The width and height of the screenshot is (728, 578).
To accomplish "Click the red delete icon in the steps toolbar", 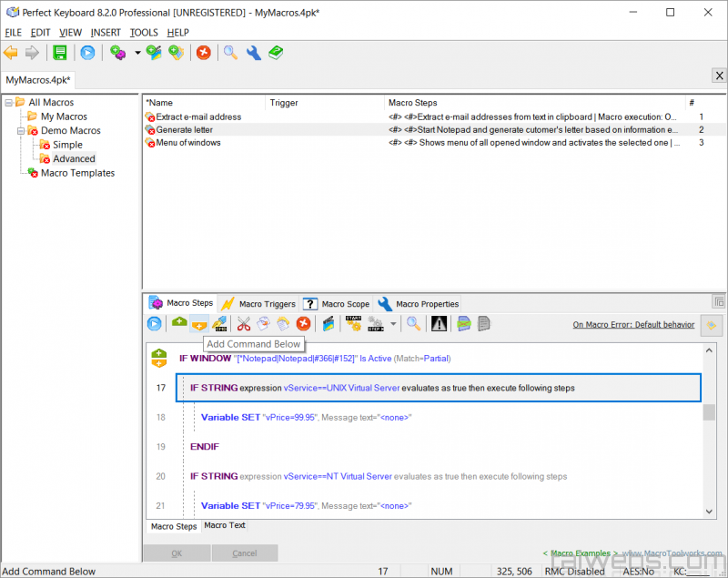I will click(x=304, y=323).
